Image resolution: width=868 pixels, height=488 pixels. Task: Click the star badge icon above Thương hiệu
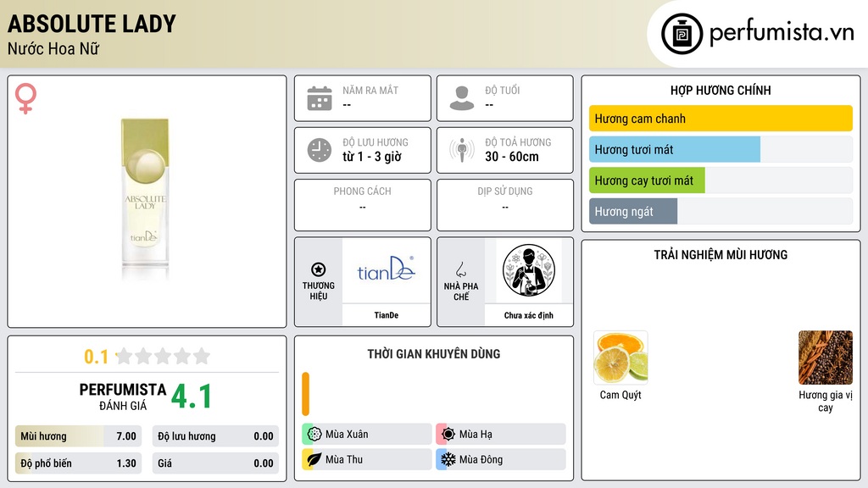(319, 269)
